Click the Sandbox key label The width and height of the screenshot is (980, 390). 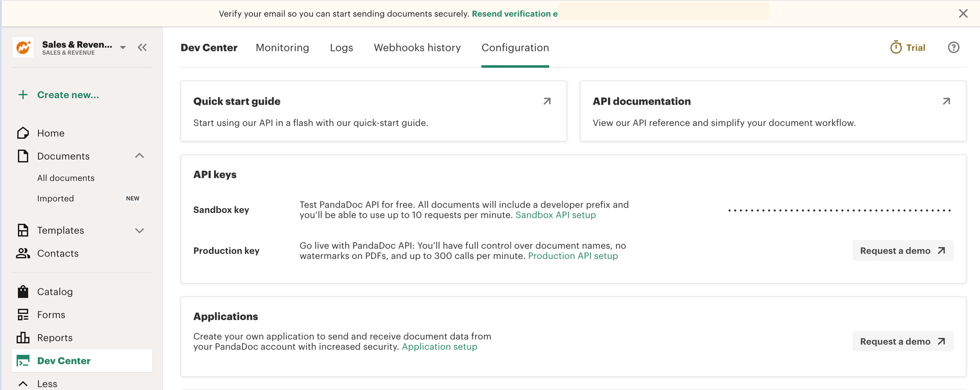click(x=221, y=210)
